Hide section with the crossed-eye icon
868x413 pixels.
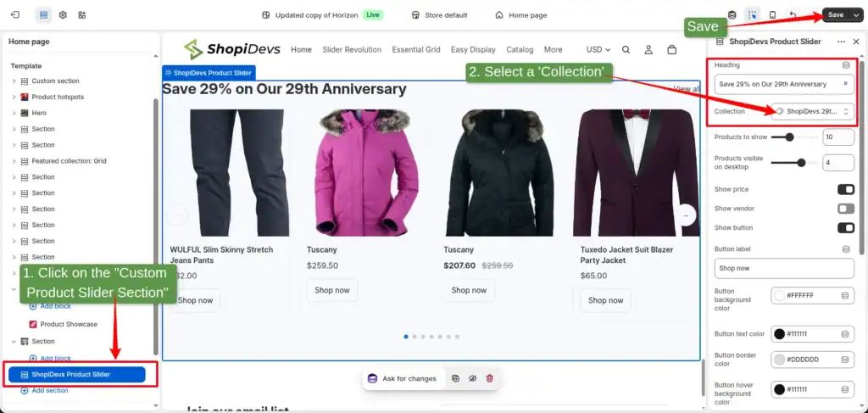(x=472, y=379)
